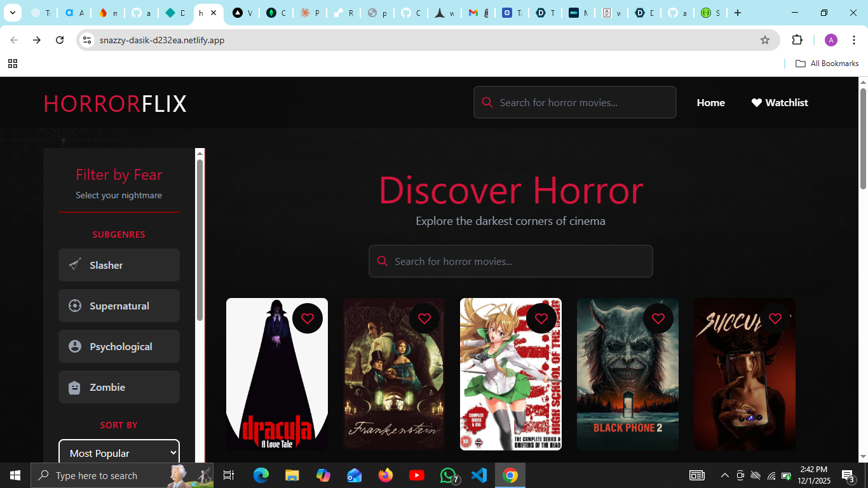
Task: Show hidden system tray icons
Action: pos(725,475)
